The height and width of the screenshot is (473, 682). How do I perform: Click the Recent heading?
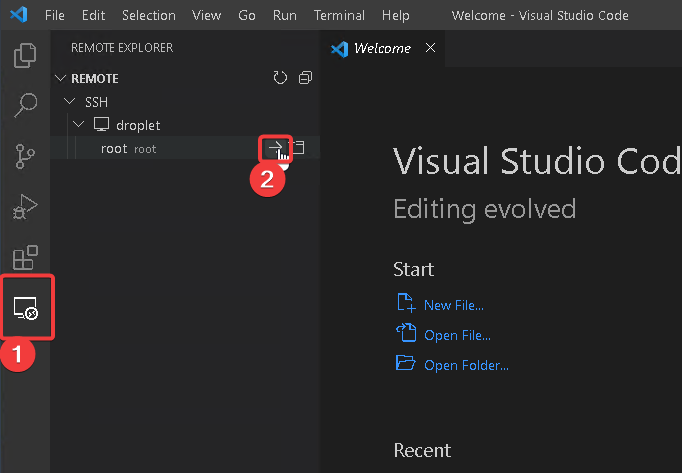[x=422, y=450]
